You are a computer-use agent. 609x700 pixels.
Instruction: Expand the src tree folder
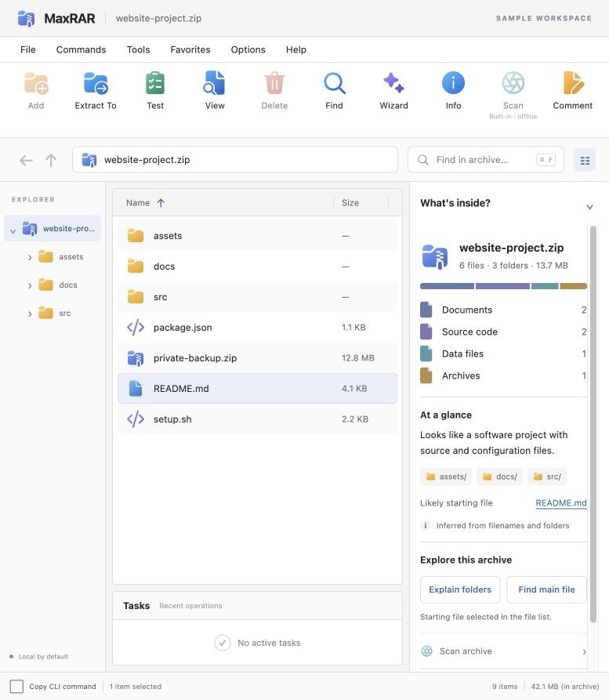coord(30,314)
